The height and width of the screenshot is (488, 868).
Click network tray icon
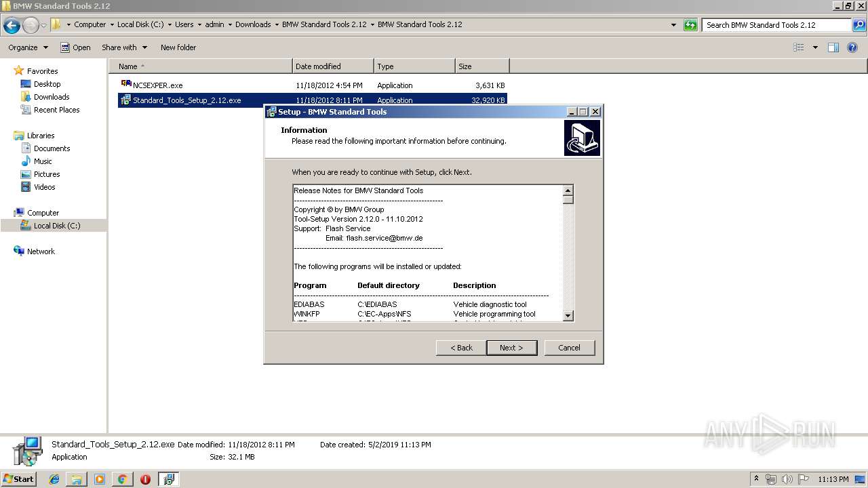click(x=771, y=479)
